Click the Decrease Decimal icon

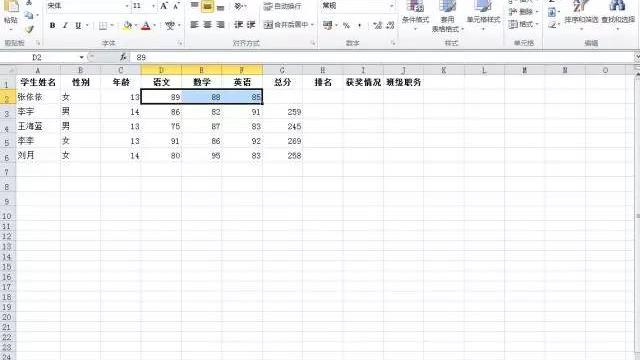(x=390, y=25)
